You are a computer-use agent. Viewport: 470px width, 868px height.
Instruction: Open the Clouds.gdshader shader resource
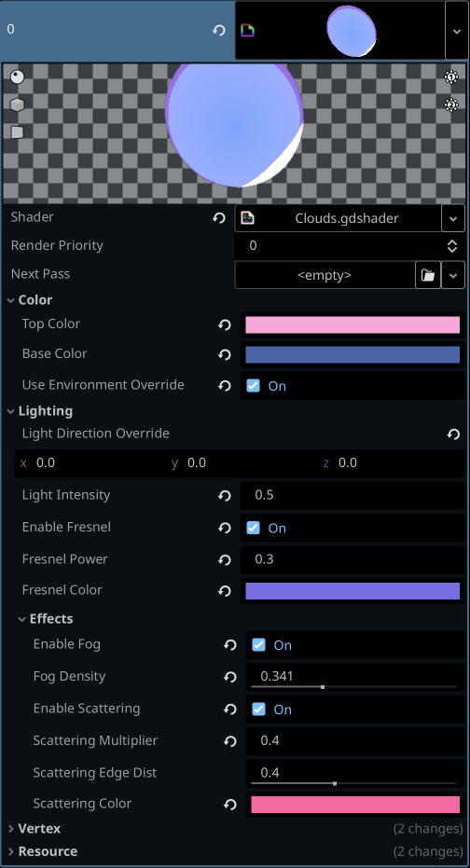339,219
